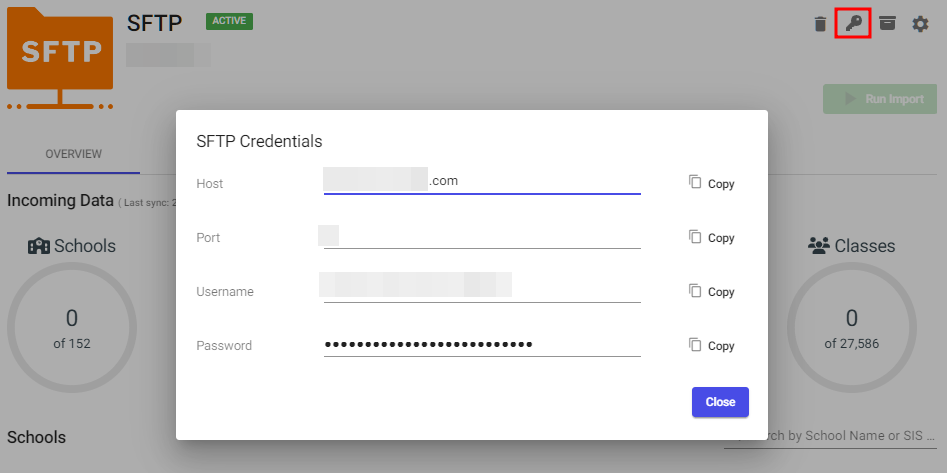Focus the Search by School Name box

835,436
